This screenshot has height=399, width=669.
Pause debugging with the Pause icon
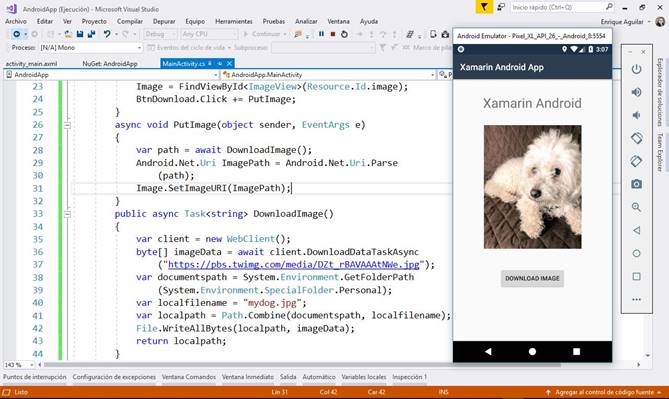coord(321,34)
